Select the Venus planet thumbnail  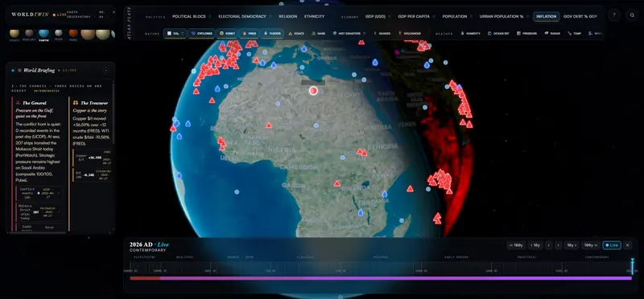click(14, 35)
